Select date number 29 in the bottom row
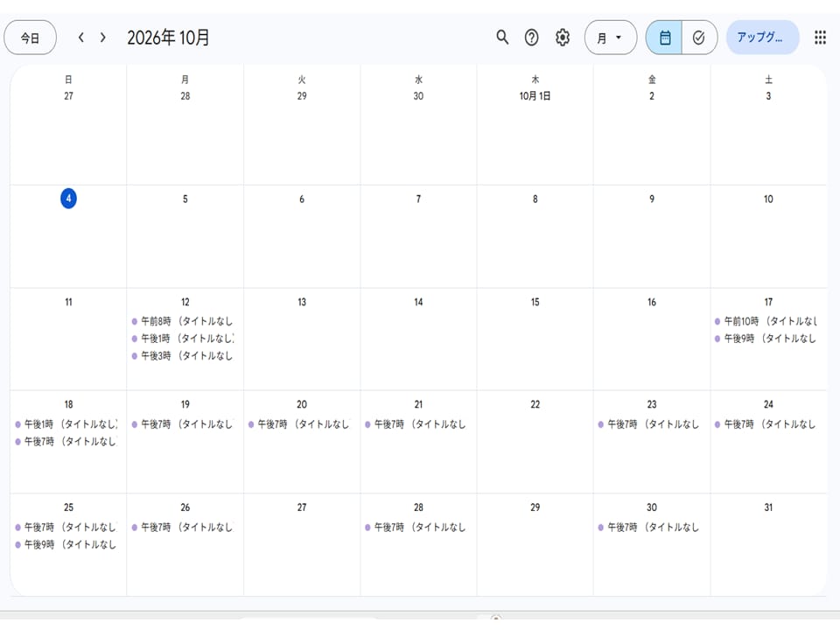The width and height of the screenshot is (840, 630). (x=535, y=507)
